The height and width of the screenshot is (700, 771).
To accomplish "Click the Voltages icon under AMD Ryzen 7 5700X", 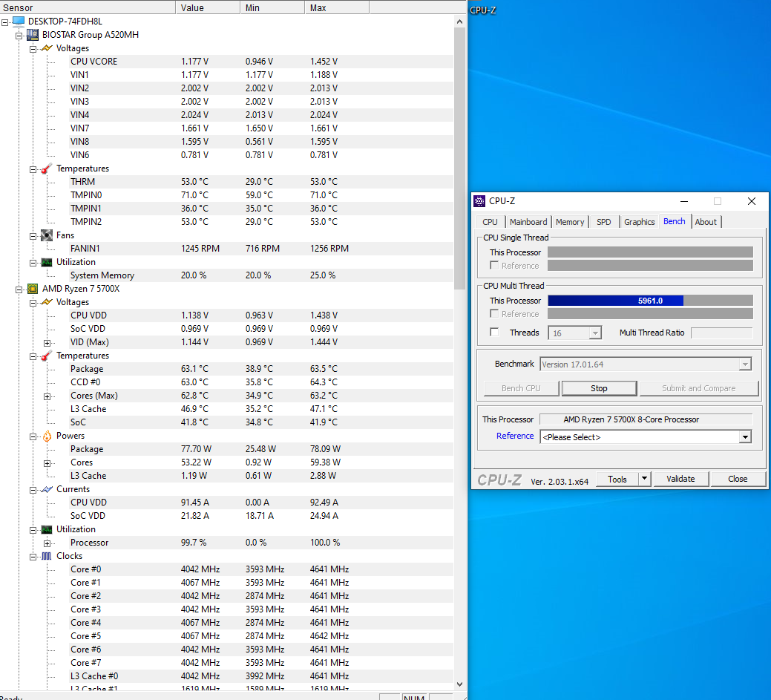I will tap(47, 302).
